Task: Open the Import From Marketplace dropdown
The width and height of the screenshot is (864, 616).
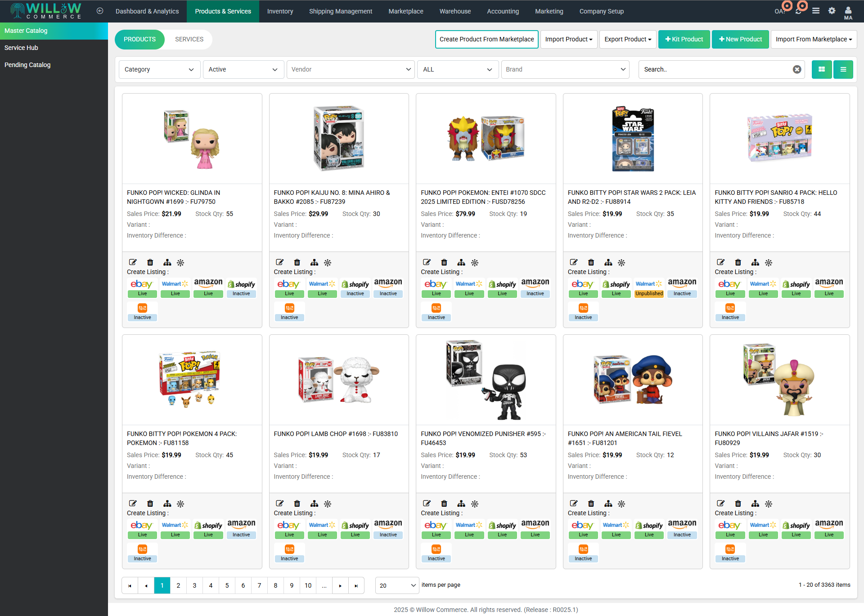Action: [813, 39]
